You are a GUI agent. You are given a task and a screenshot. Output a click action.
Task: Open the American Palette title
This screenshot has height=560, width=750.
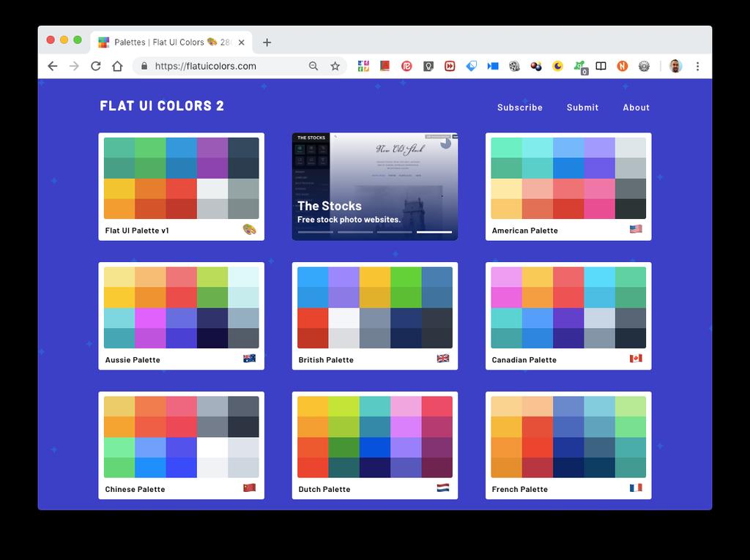click(524, 231)
